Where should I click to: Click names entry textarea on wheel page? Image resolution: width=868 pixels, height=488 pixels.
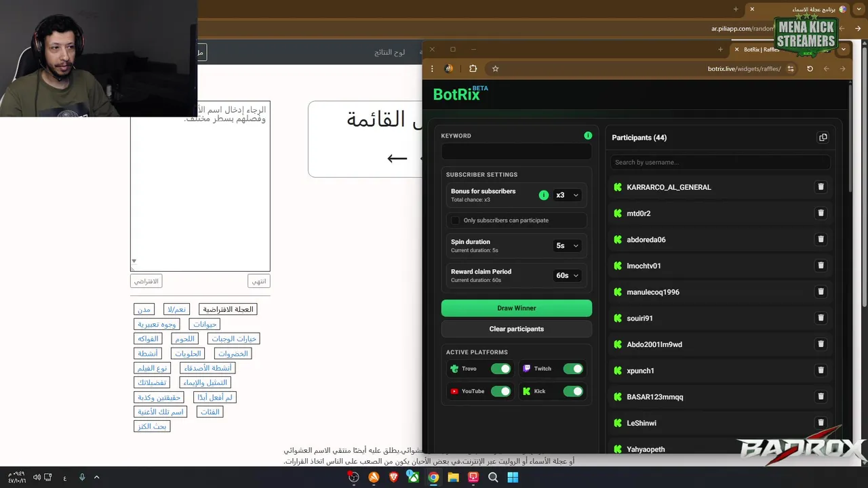[200, 186]
